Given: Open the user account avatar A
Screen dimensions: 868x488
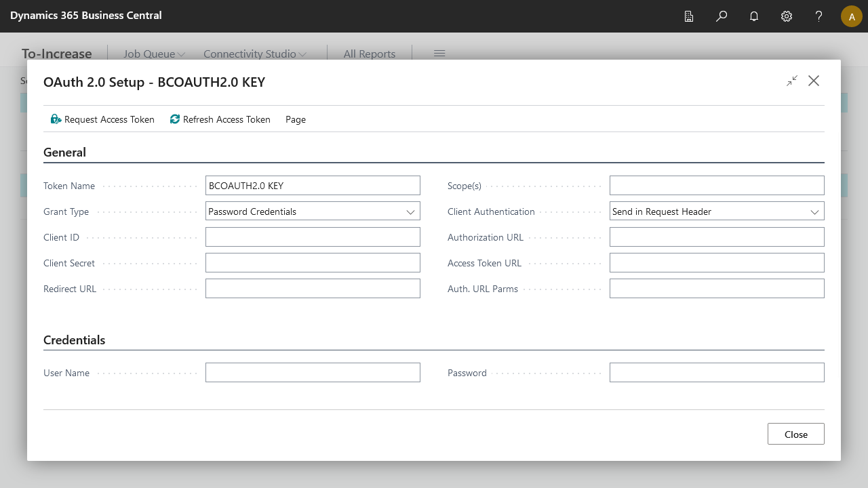Looking at the screenshot, I should click(852, 16).
